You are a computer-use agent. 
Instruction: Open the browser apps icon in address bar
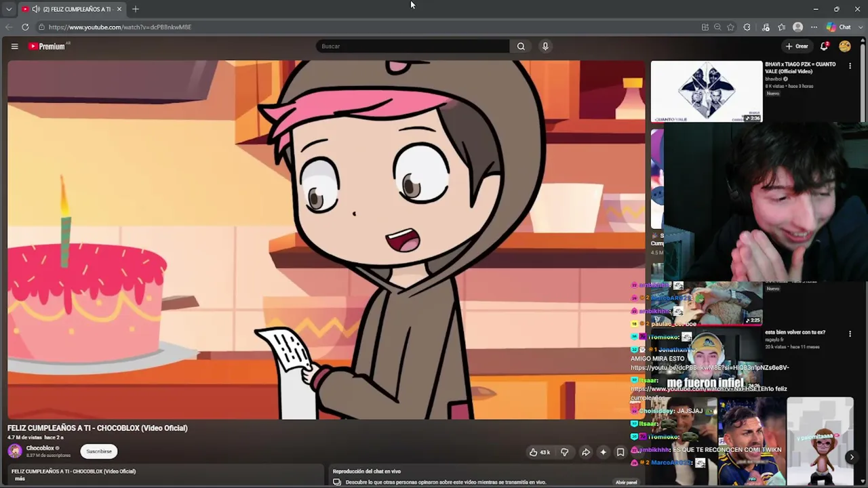click(705, 27)
